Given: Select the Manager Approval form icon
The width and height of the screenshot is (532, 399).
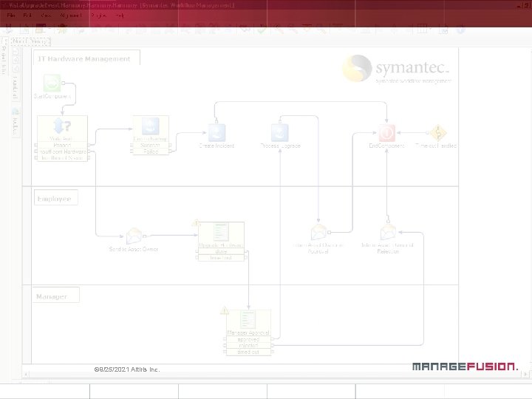Looking at the screenshot, I should point(248,320).
